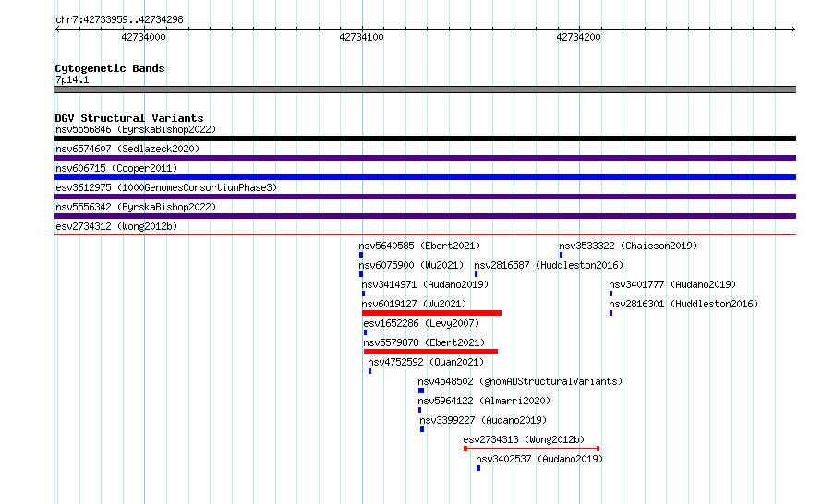
Task: Click the nsv2816587 (Huddleston2016) label
Action: click(549, 265)
